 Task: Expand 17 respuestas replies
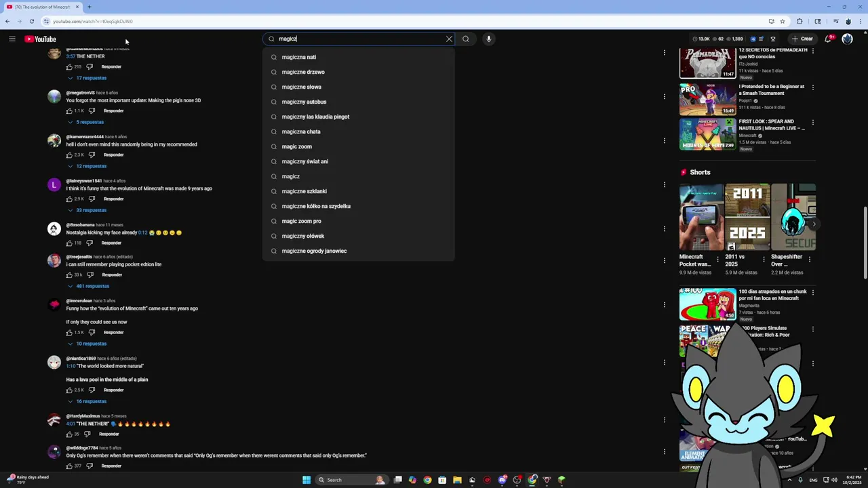pyautogui.click(x=87, y=78)
